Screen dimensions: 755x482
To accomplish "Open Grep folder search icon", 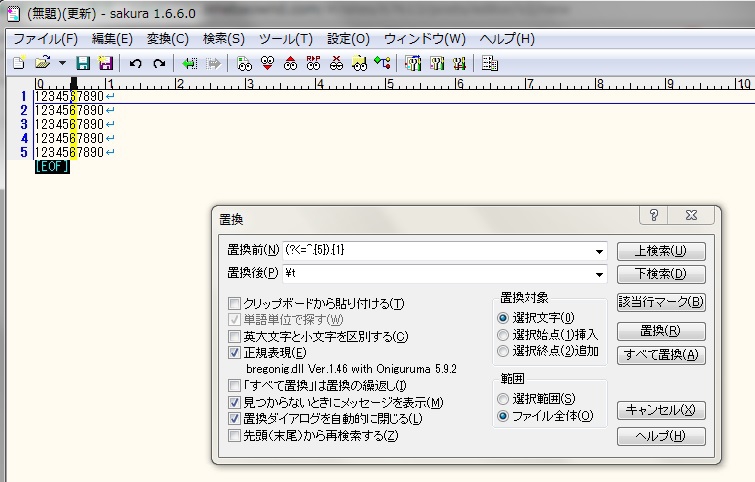I will pos(359,63).
